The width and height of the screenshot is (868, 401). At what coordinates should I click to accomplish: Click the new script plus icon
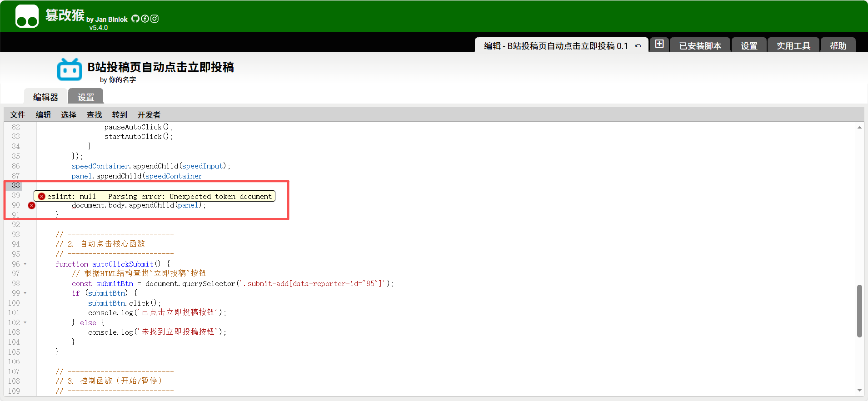point(659,44)
